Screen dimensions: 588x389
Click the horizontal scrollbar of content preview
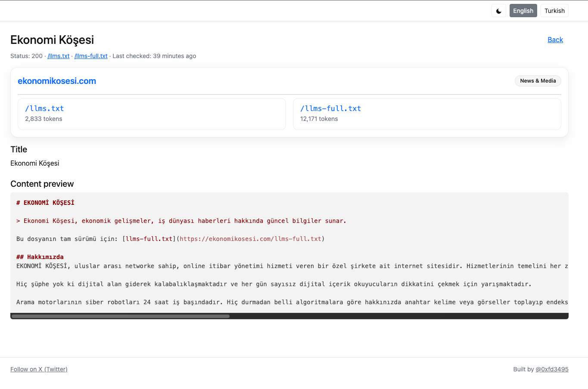tap(121, 316)
